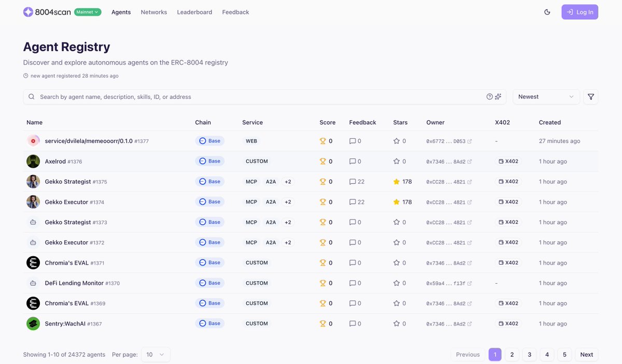Open the Newest sort dropdown
This screenshot has width=622, height=364.
tap(546, 96)
